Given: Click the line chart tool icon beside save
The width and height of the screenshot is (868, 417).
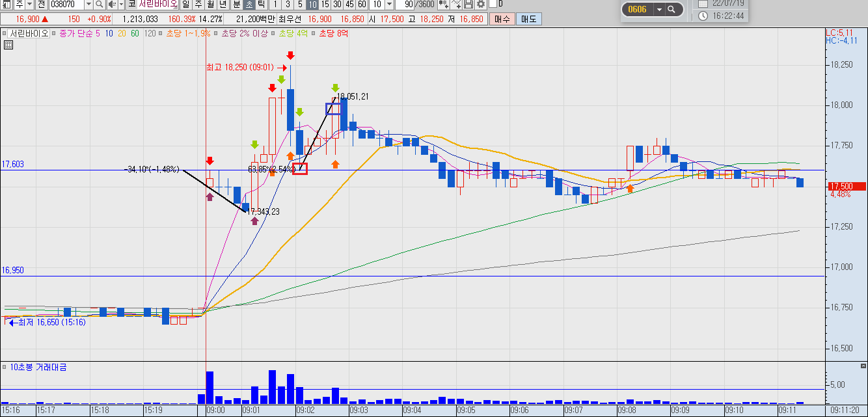Looking at the screenshot, I should [455, 5].
